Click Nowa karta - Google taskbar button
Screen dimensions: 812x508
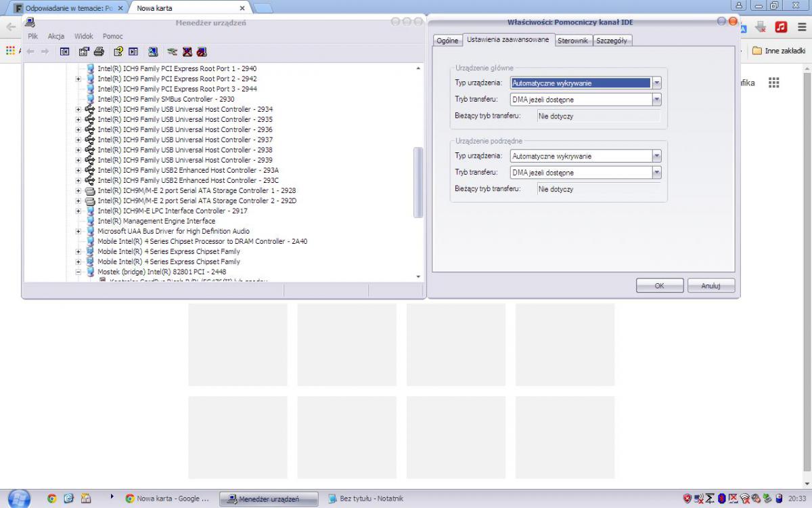coord(168,499)
